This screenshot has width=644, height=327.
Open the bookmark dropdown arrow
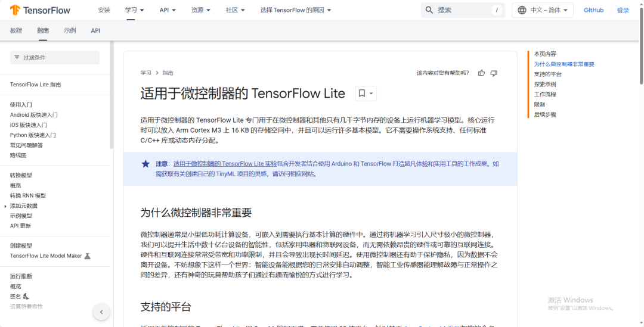click(371, 94)
